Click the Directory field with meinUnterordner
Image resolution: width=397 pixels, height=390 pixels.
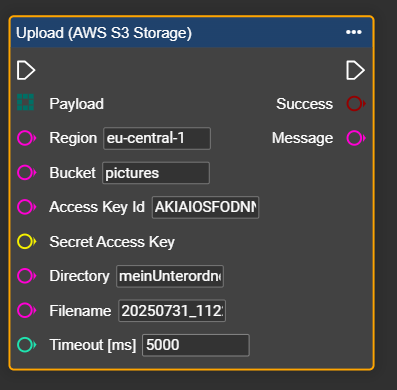click(x=170, y=276)
